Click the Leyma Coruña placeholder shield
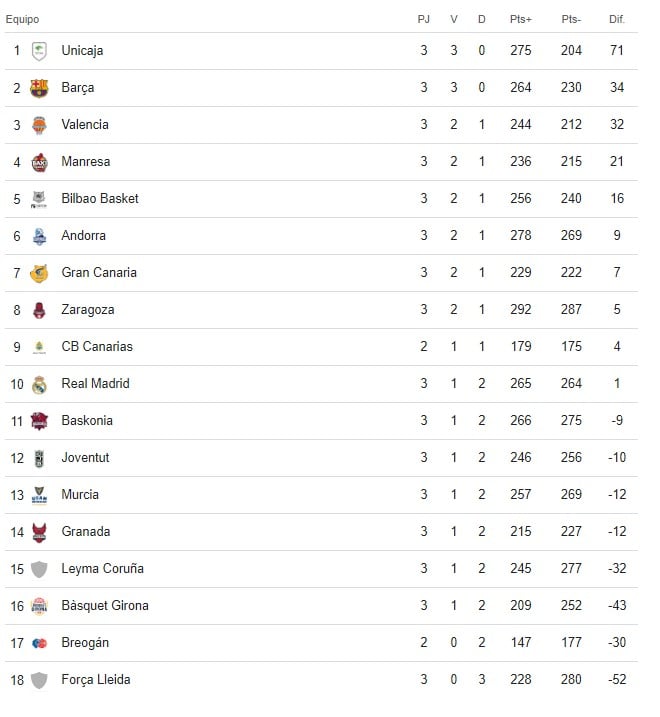The image size is (660, 717). point(39,569)
